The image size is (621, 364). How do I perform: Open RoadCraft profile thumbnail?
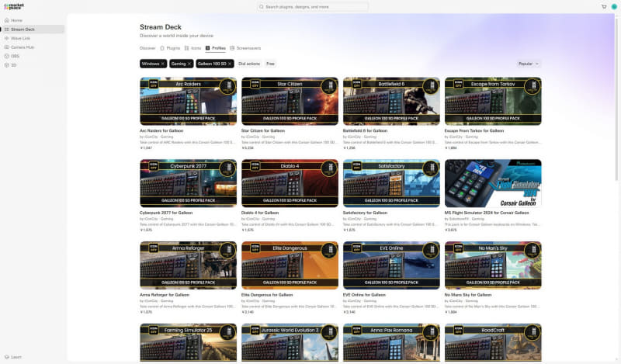[493, 342]
